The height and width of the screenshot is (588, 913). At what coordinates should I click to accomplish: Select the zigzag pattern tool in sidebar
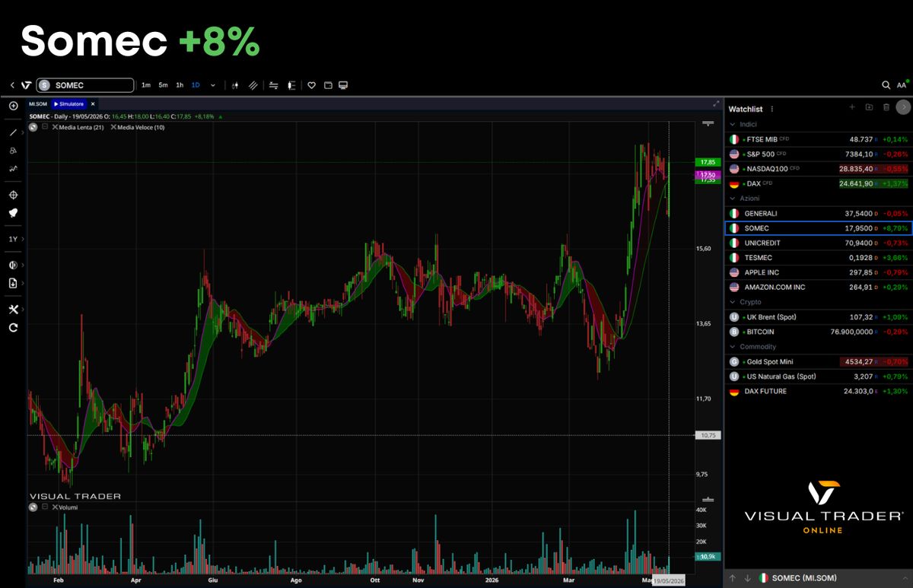pos(13,169)
